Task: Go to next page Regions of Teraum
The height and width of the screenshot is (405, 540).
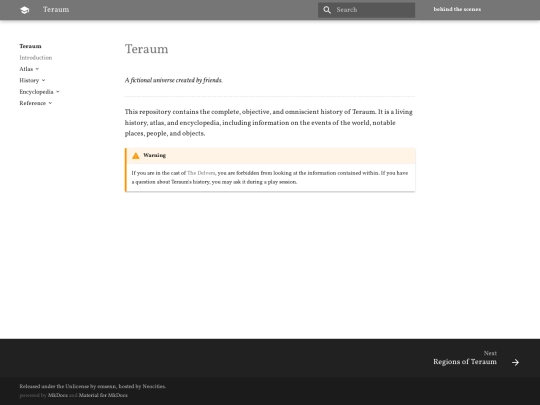Action: (x=476, y=358)
